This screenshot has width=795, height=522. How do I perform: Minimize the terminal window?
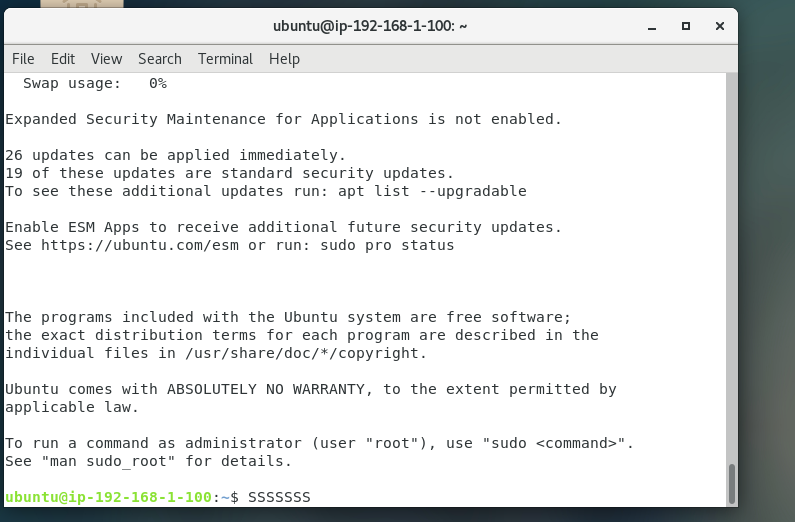pyautogui.click(x=652, y=26)
